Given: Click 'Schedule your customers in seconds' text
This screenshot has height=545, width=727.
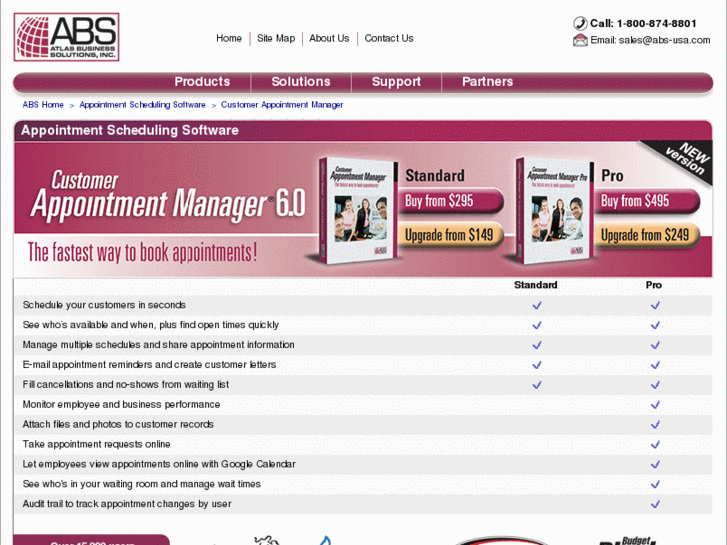Looking at the screenshot, I should pos(104,305).
